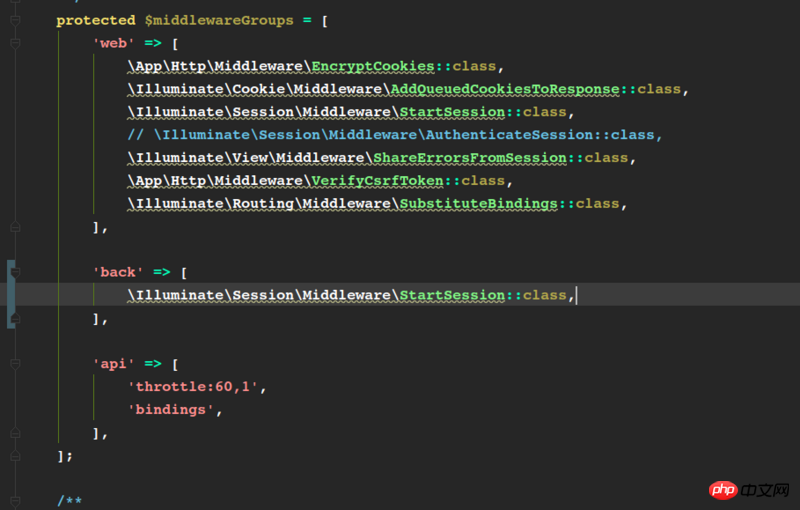Collapse the '/**' doc comment fold marker
Viewport: 800px width, 510px height.
point(15,501)
